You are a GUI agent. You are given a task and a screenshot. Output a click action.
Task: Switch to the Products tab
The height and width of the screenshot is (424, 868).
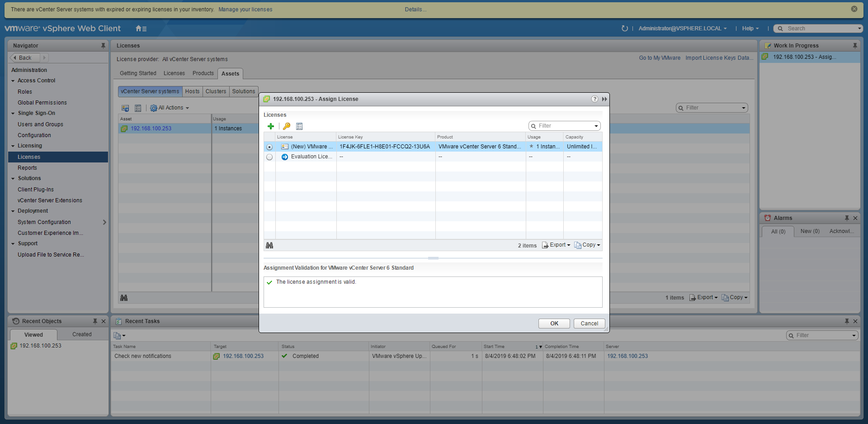(x=203, y=73)
